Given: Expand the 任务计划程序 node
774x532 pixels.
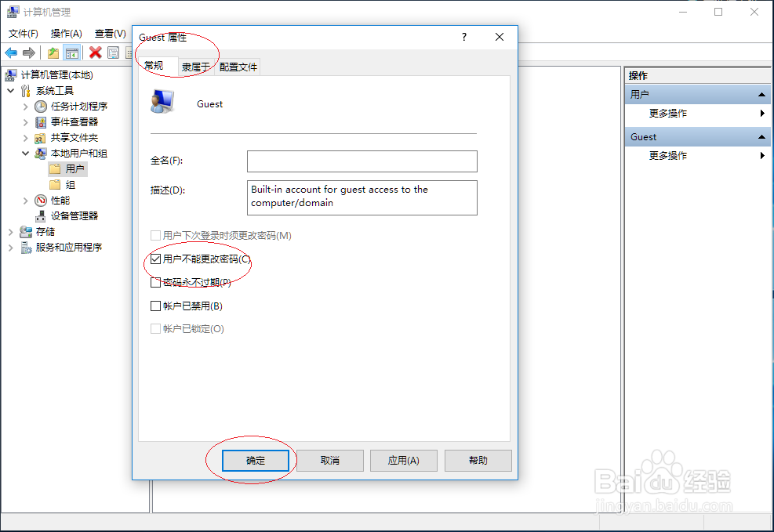Looking at the screenshot, I should (x=26, y=107).
